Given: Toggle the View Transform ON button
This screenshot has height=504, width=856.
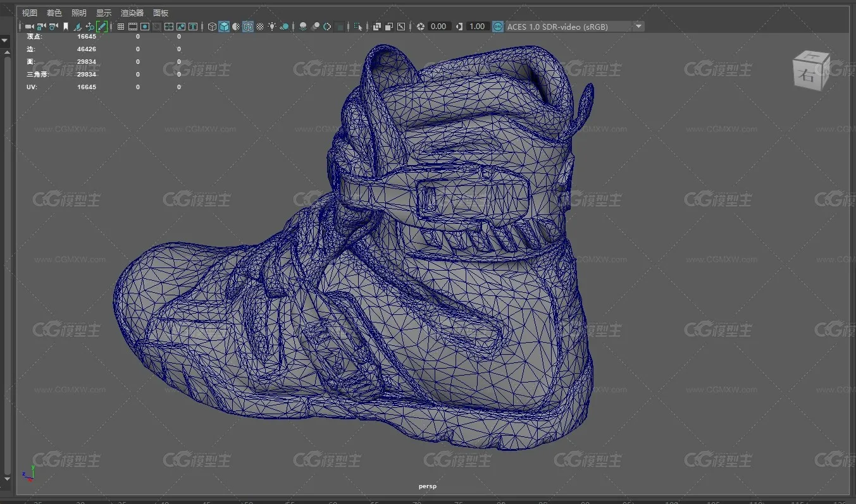Looking at the screenshot, I should (498, 27).
